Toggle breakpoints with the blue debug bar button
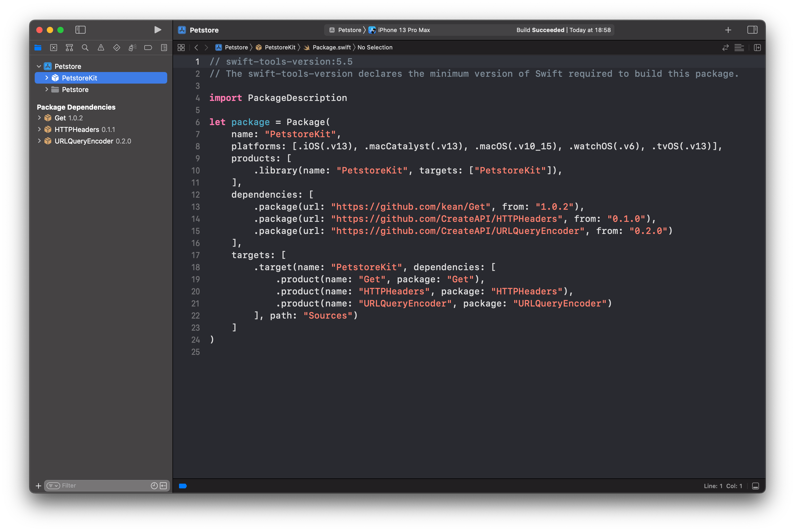795x532 pixels. [183, 486]
